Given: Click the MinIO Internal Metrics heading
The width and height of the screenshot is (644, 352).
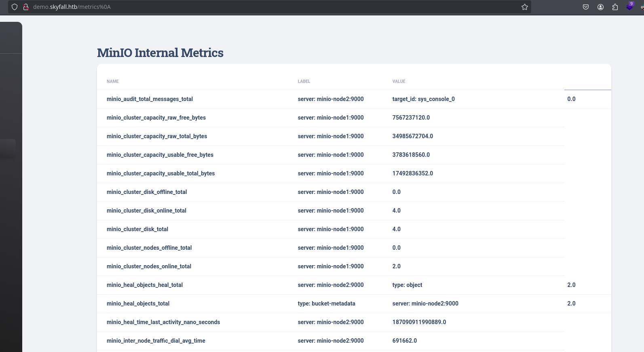Looking at the screenshot, I should click(160, 53).
